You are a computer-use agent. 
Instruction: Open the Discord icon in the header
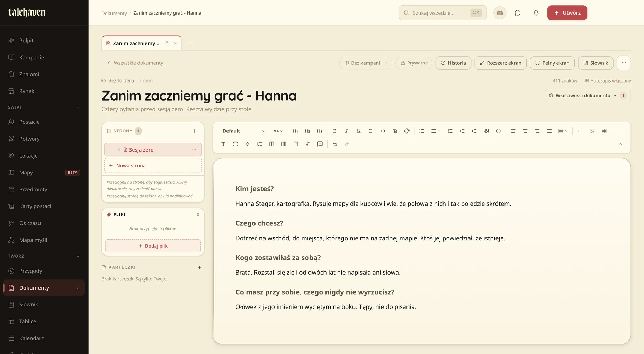point(500,13)
